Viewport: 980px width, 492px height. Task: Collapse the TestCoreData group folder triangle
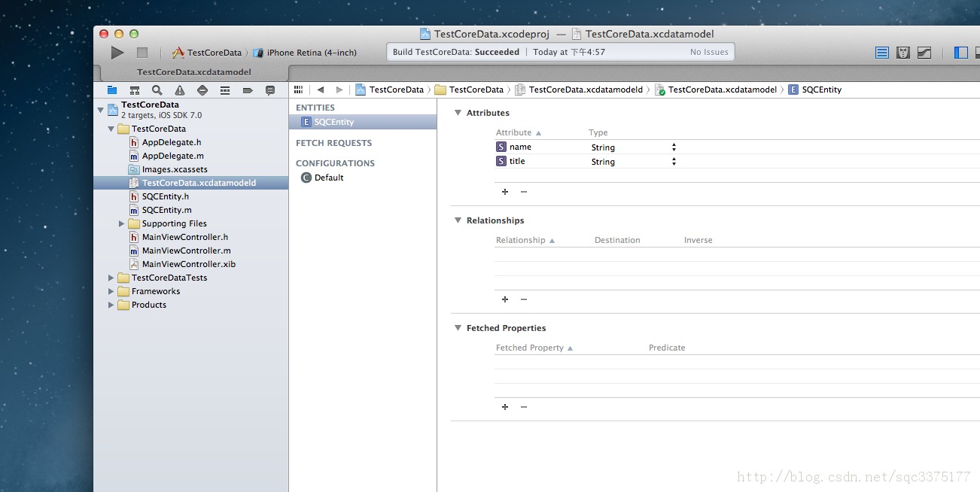pyautogui.click(x=111, y=129)
